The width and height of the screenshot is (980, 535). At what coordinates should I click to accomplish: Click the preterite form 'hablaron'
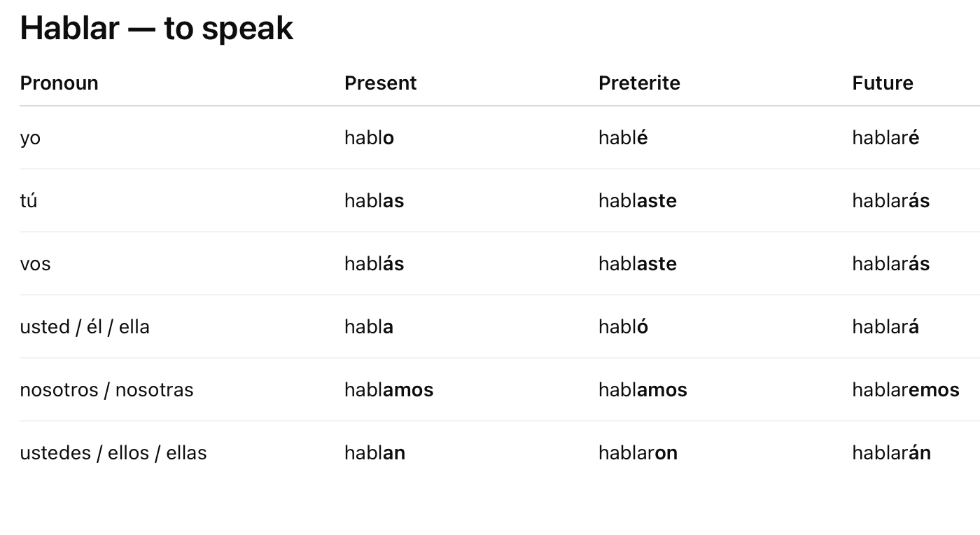tap(638, 453)
